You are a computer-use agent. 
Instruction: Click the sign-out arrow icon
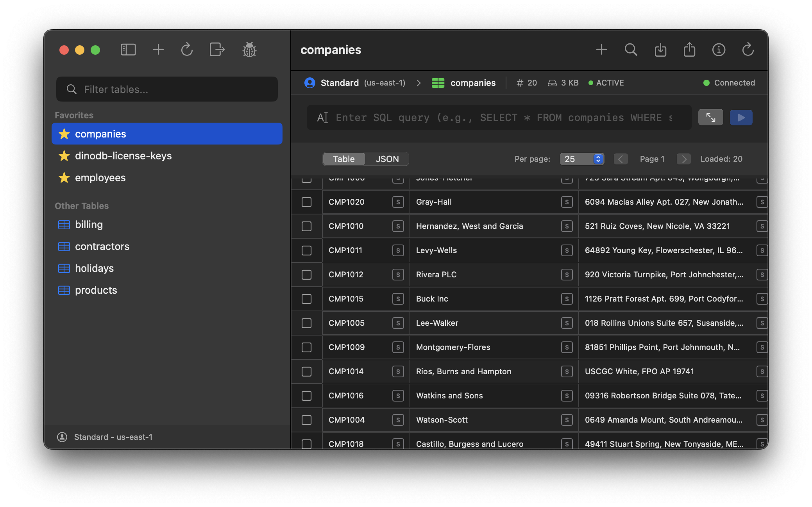217,50
